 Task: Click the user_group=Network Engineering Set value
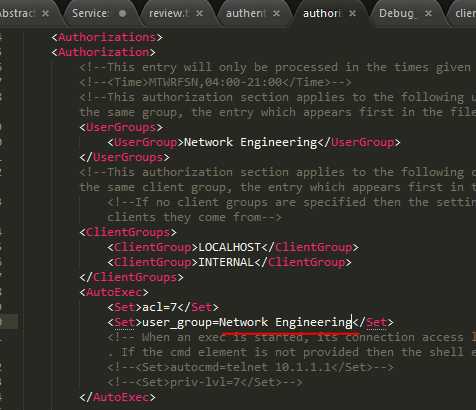click(x=247, y=322)
